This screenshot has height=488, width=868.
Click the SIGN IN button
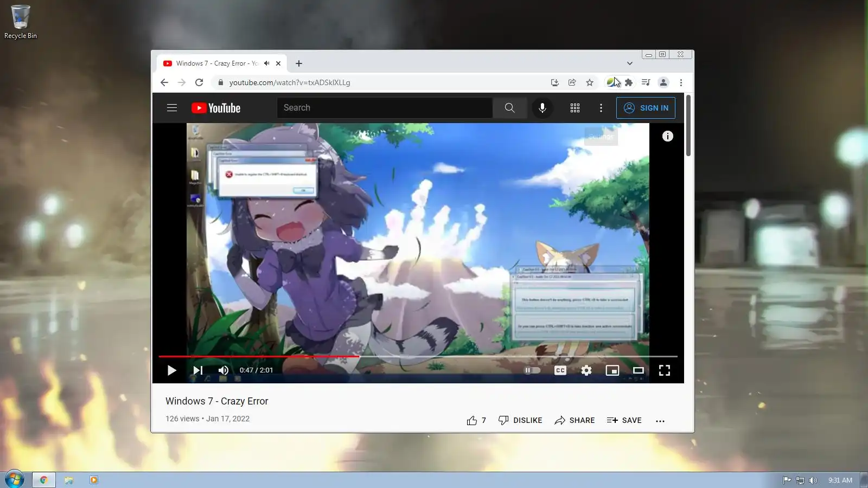[646, 108]
